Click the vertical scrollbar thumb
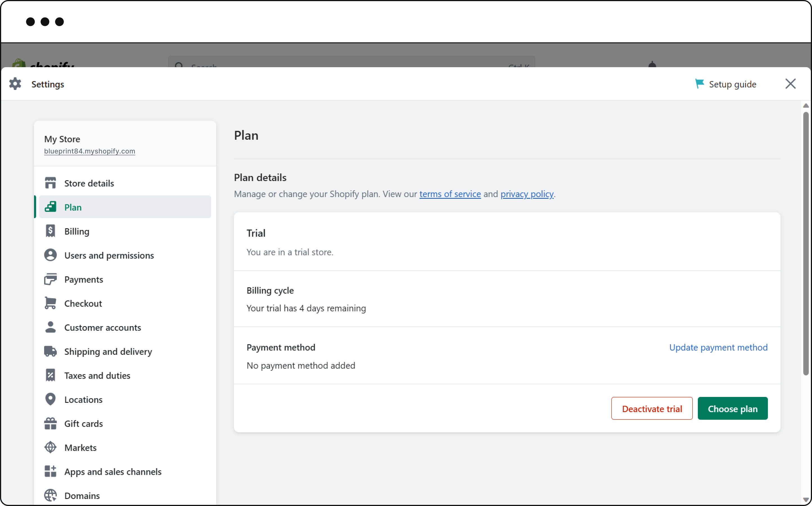Viewport: 812px width, 506px height. coord(806,244)
